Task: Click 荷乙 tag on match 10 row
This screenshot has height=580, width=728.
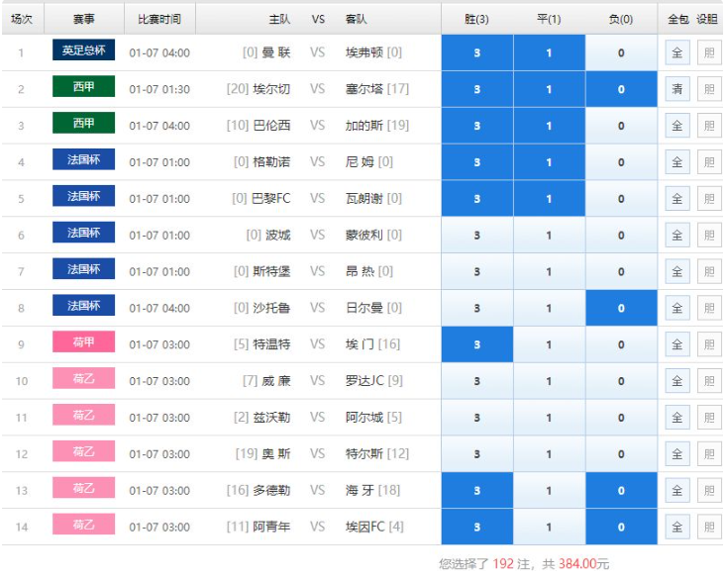Action: [83, 378]
